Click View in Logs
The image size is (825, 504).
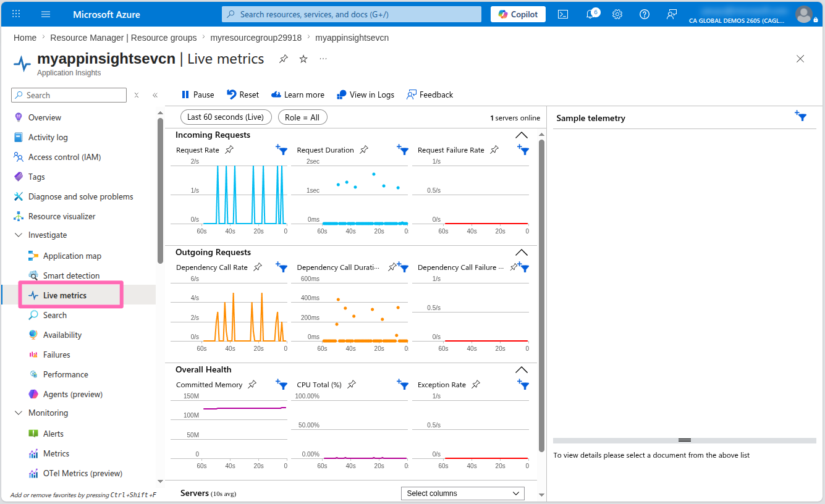pos(365,94)
